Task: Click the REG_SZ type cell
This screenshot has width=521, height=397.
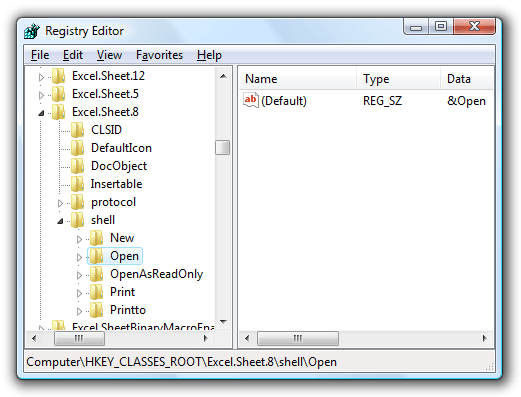Action: (382, 101)
